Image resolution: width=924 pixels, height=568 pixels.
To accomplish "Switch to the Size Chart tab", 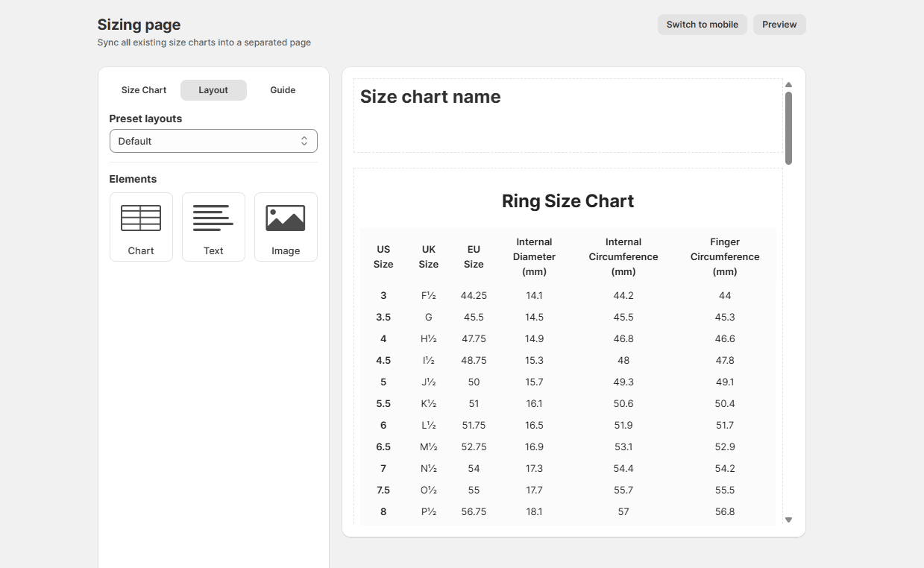I will (x=144, y=90).
